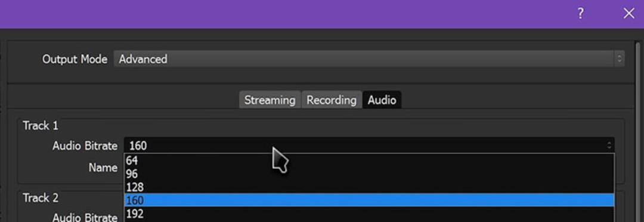Click the arrows at the Output Mode field's end
The image size is (644, 222).
point(620,59)
